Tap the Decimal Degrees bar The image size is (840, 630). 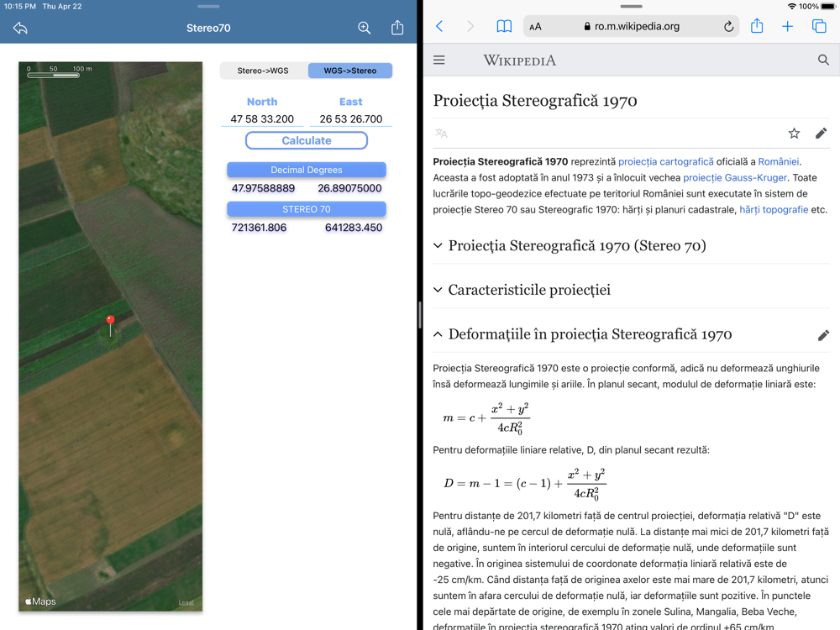(307, 170)
